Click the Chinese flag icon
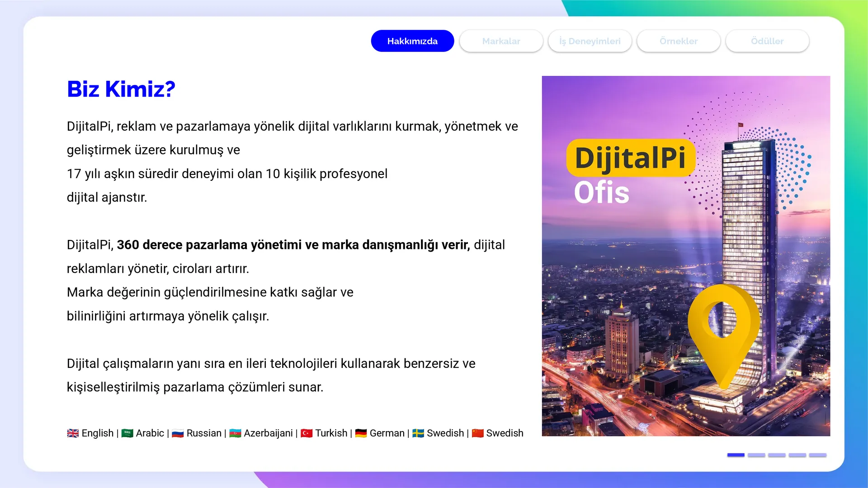The height and width of the screenshot is (488, 868). [478, 433]
